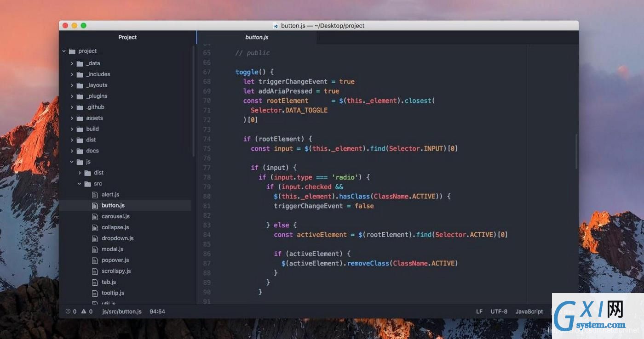Click the src folder icon
This screenshot has width=644, height=339.
87,184
